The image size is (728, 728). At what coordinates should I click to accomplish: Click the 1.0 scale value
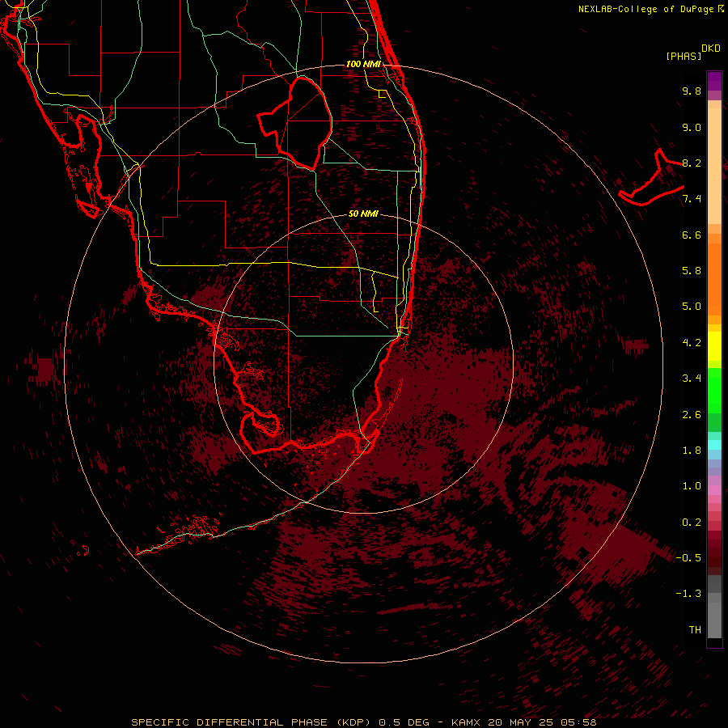point(692,486)
